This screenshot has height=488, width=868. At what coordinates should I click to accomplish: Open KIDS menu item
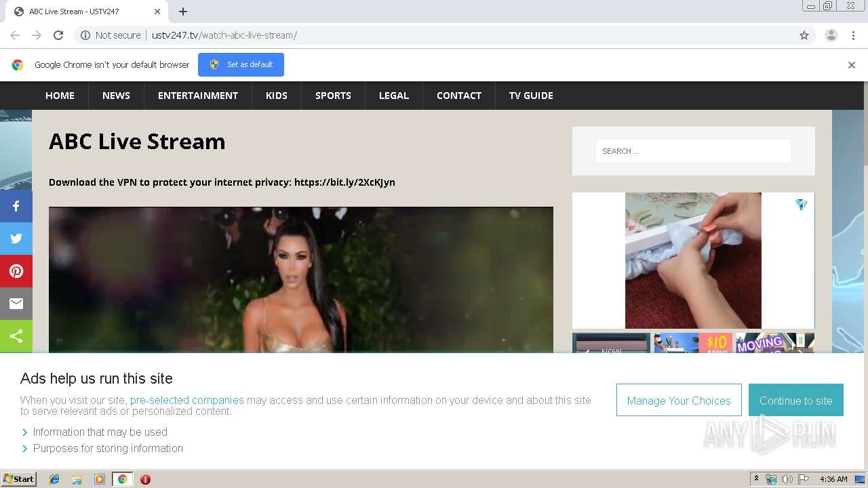point(277,96)
